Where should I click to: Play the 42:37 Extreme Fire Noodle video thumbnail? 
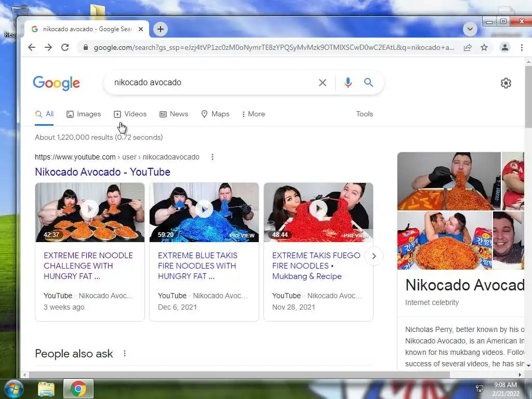click(90, 212)
